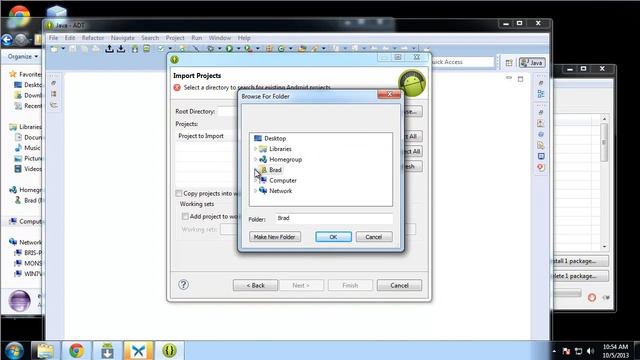Open the Lint checkmark dropdown arrow

170,49
